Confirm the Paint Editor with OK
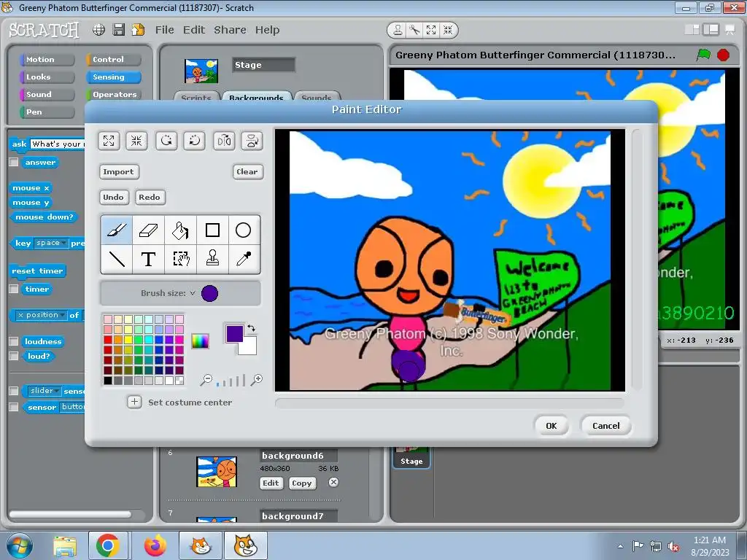The image size is (747, 560). point(551,426)
